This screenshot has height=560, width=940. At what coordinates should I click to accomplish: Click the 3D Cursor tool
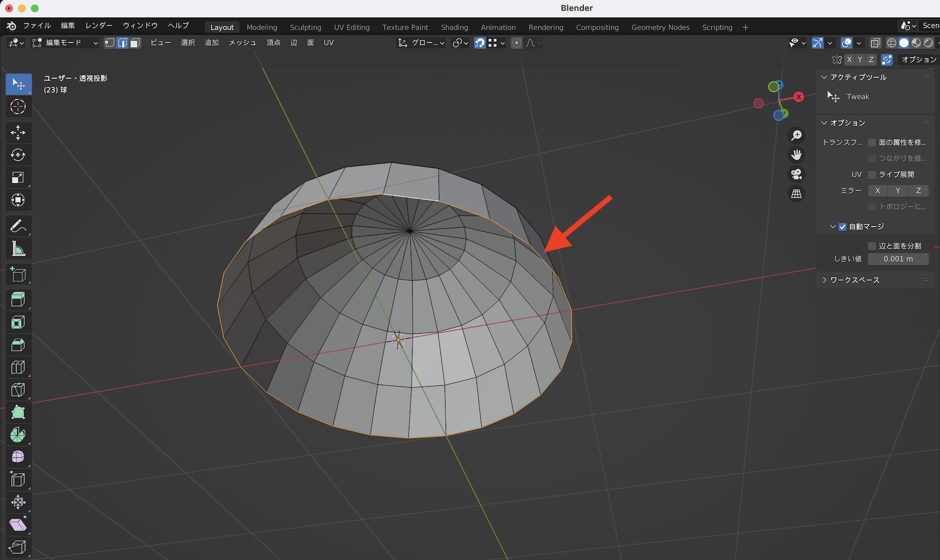click(x=18, y=107)
